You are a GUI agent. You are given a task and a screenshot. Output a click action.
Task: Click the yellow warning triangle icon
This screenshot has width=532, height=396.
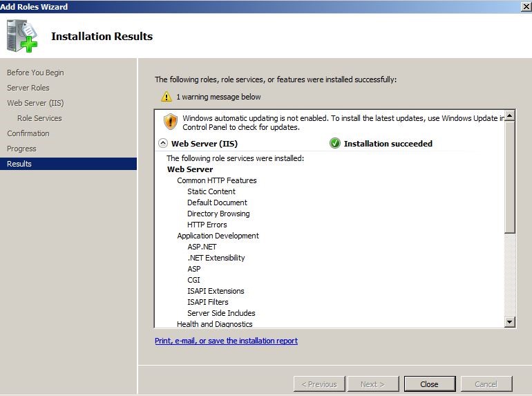pyautogui.click(x=167, y=97)
